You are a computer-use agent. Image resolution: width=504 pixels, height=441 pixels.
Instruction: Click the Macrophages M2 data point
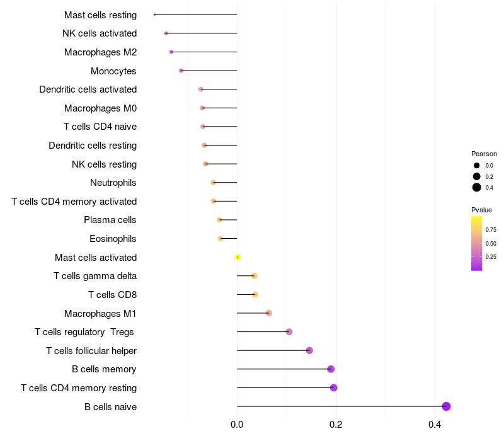171,52
